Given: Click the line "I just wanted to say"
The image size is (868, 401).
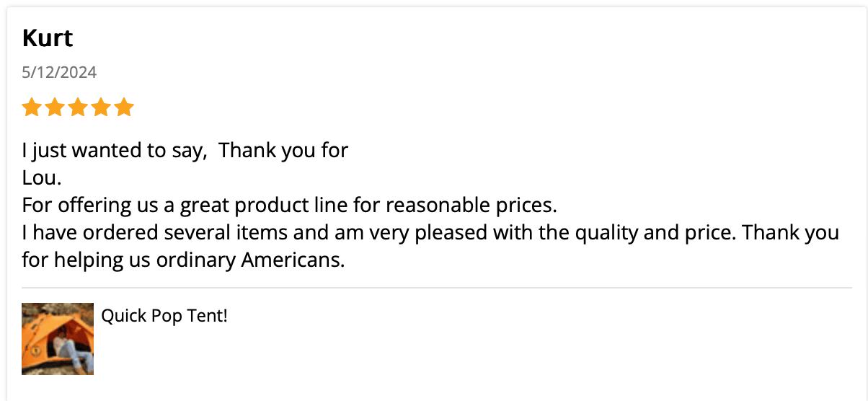Looking at the screenshot, I should point(117,151).
